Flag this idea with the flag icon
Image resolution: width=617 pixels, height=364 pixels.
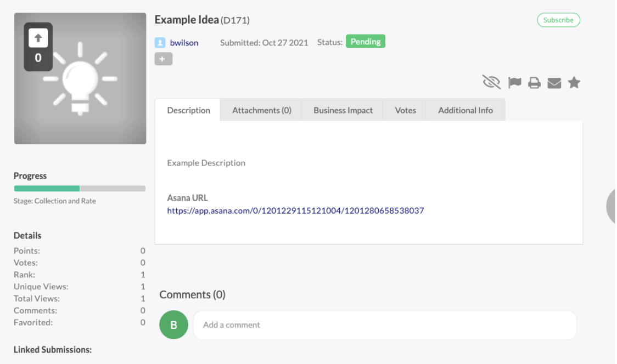point(514,83)
